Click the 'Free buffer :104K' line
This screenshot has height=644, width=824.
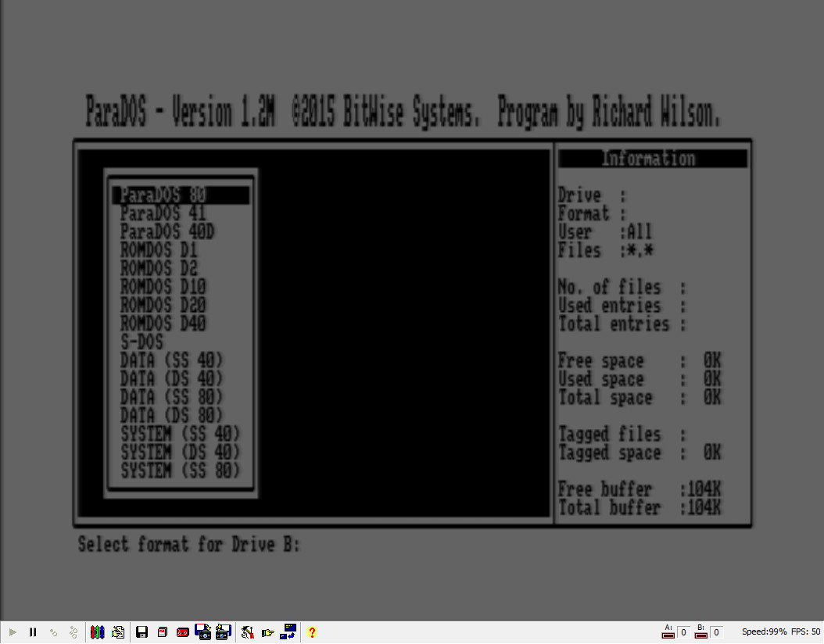click(x=639, y=489)
